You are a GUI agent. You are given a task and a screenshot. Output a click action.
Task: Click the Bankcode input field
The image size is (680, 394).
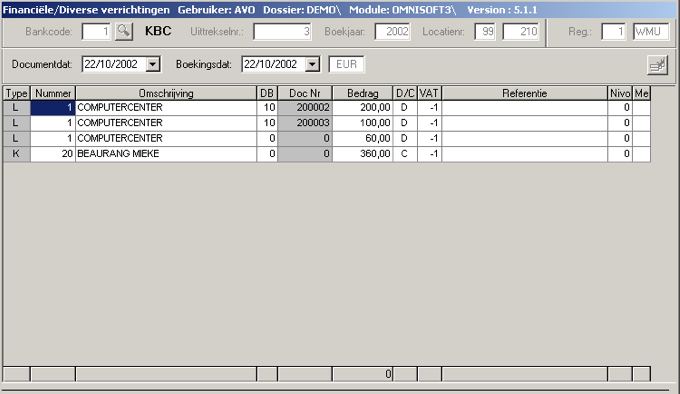click(96, 32)
